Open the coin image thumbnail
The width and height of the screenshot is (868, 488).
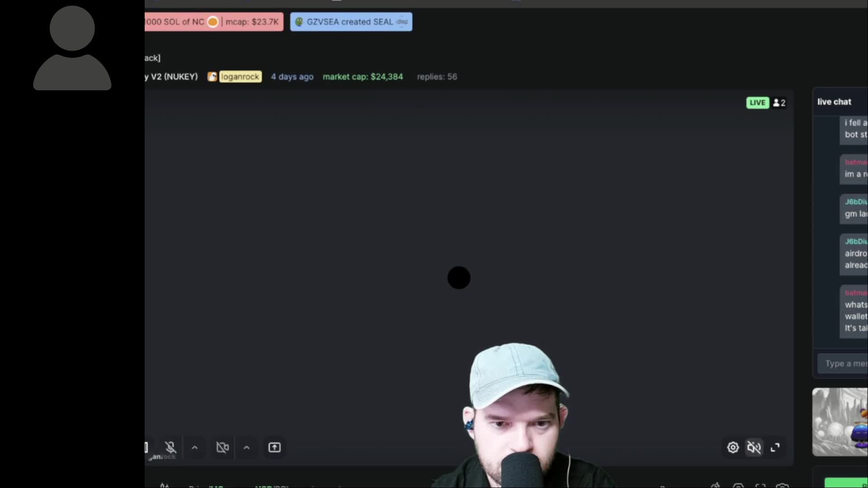840,422
